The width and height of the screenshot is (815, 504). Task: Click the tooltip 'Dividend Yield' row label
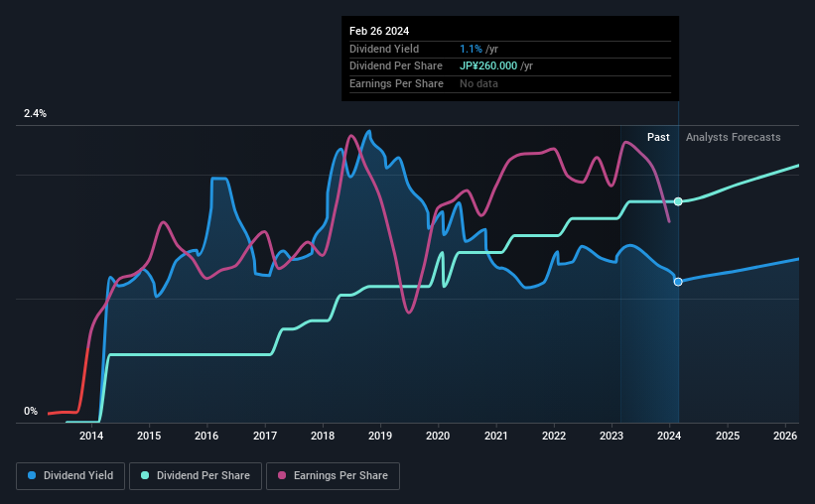click(x=384, y=49)
